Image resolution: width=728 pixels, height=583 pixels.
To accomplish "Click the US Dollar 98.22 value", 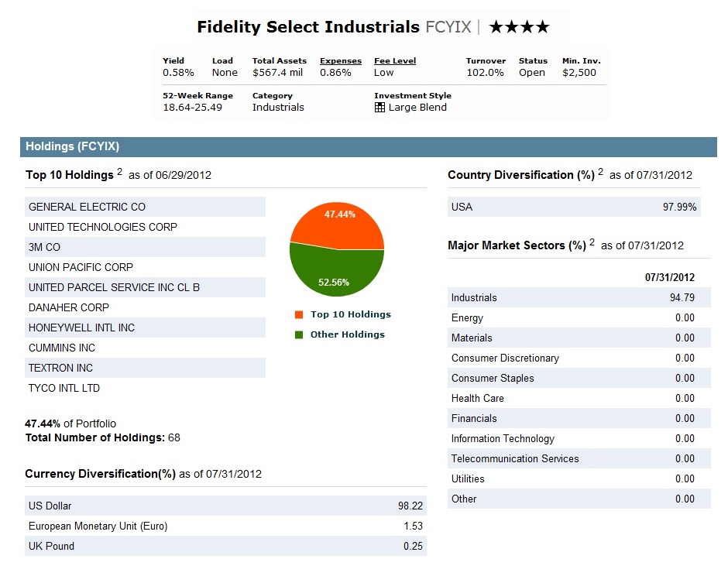I will tap(410, 506).
